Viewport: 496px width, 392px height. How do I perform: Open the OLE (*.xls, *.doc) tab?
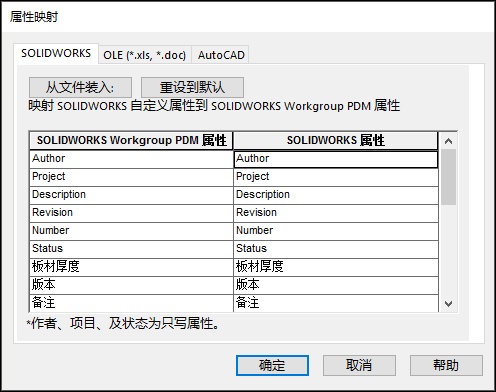(x=145, y=55)
